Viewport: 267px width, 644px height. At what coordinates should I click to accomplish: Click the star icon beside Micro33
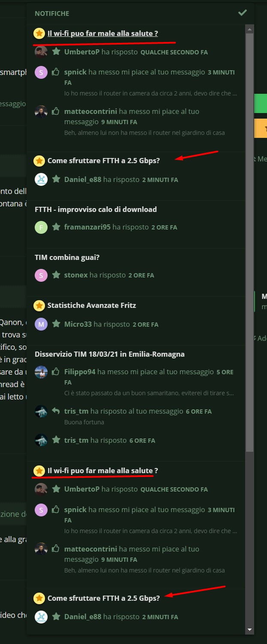(56, 324)
